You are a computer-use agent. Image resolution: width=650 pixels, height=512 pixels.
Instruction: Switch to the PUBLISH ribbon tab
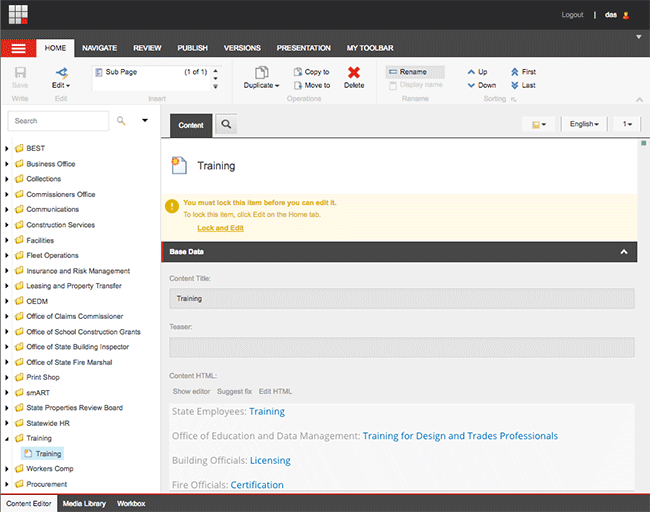click(192, 48)
